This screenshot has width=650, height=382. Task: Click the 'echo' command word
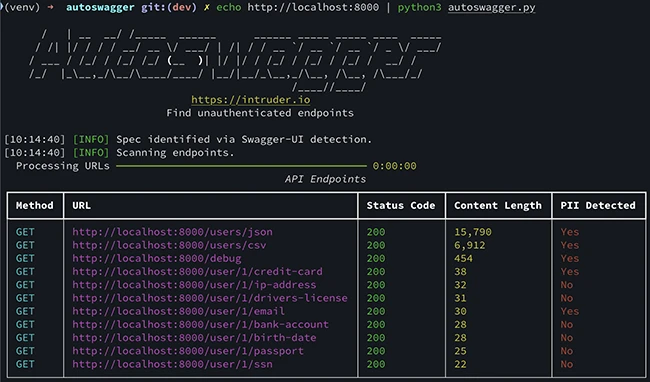click(228, 7)
